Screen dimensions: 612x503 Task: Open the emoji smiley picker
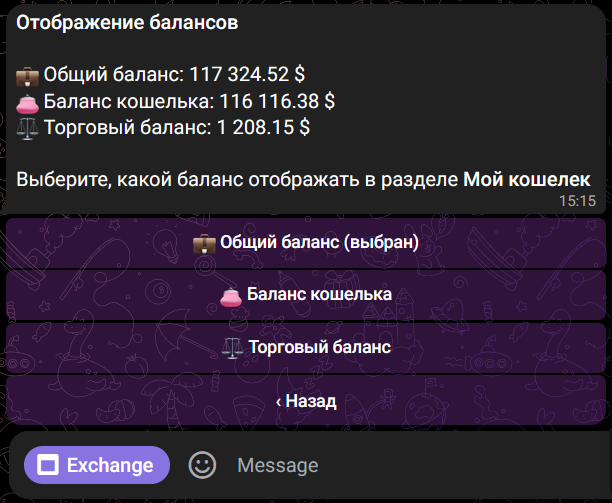point(203,465)
